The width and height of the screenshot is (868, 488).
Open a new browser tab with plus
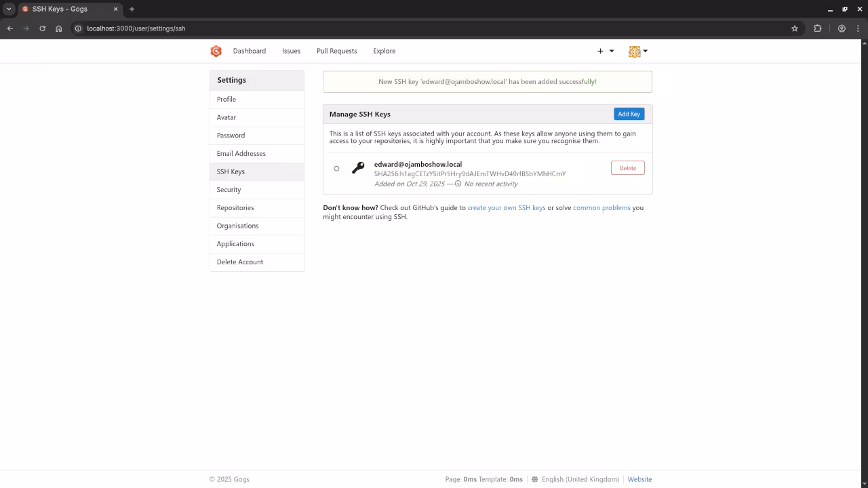[x=132, y=9]
